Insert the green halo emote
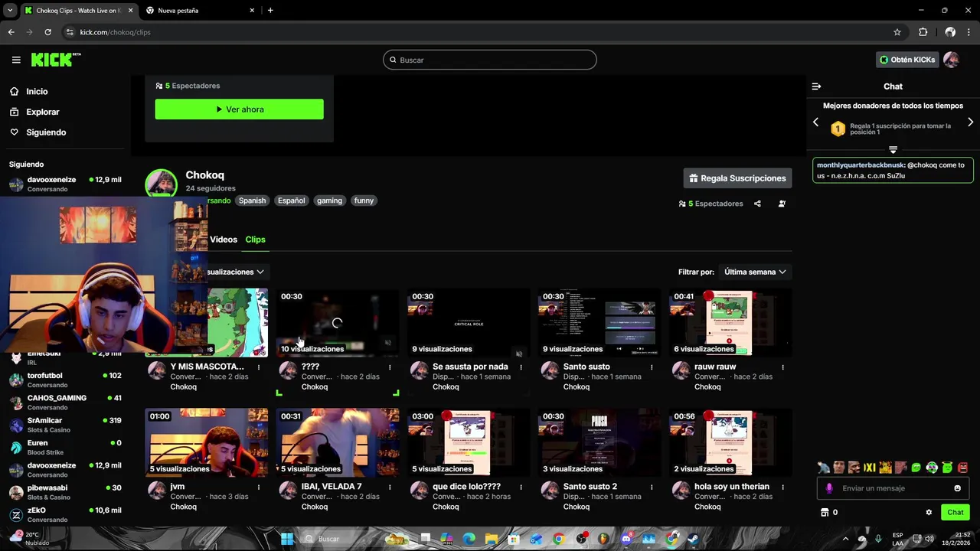This screenshot has height=551, width=980. coord(947,468)
